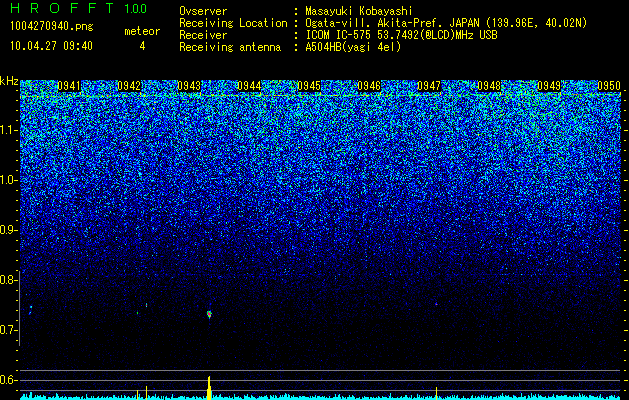Click the tallest yellow intensity spike after 0943

point(209,388)
